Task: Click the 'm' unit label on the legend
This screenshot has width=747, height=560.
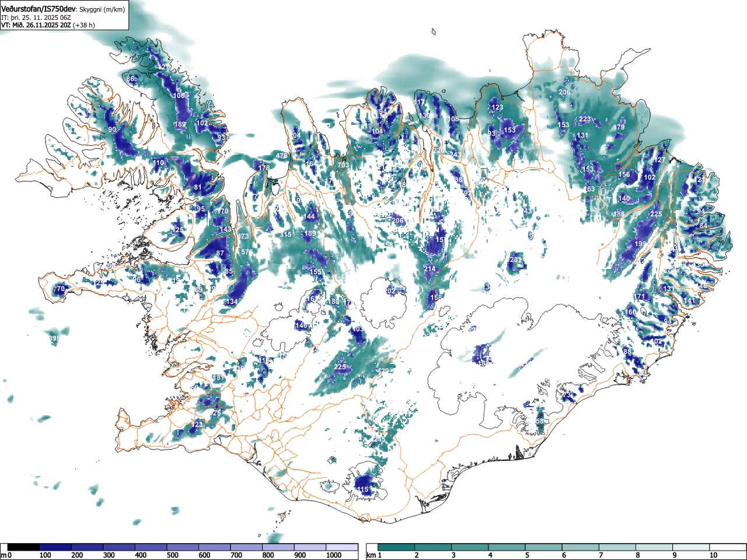Action: [x=4, y=555]
